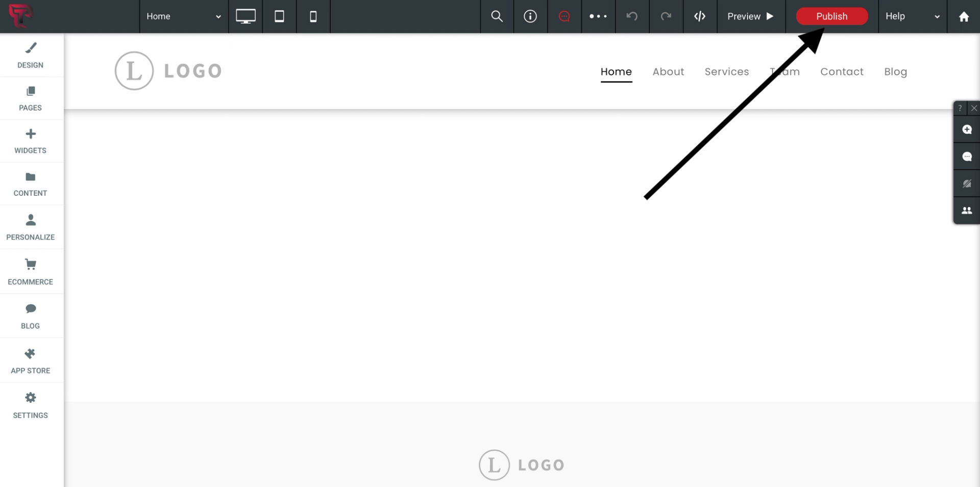Open the Widgets panel

pos(31,141)
